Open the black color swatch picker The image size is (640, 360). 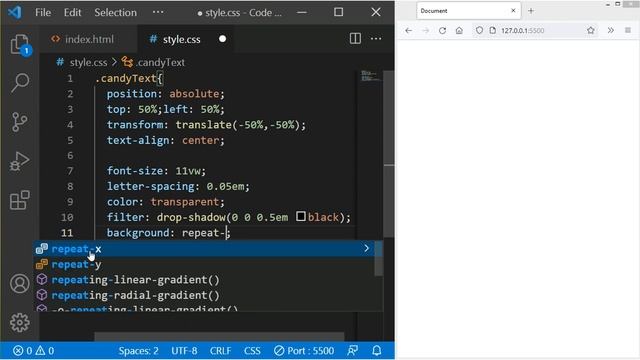point(301,216)
